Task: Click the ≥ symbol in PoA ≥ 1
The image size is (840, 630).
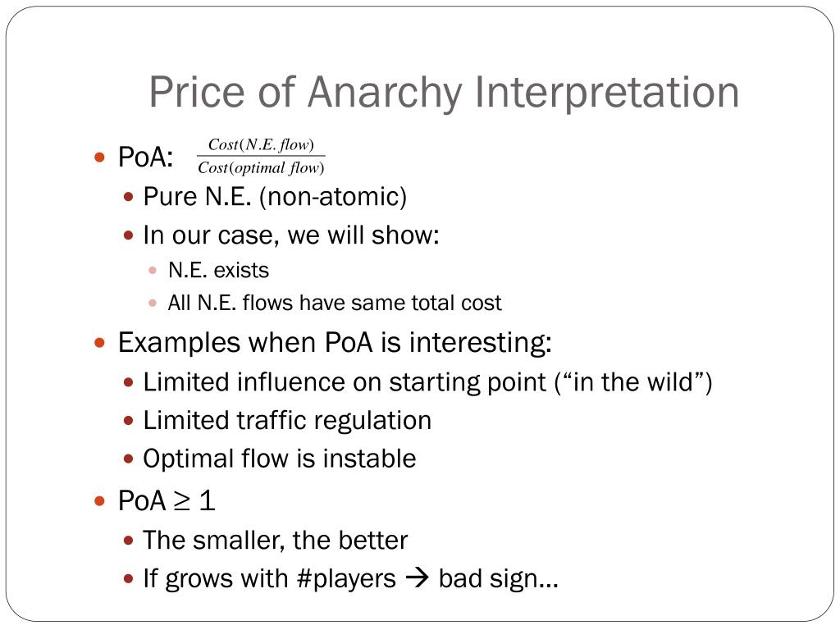Action: [x=182, y=501]
